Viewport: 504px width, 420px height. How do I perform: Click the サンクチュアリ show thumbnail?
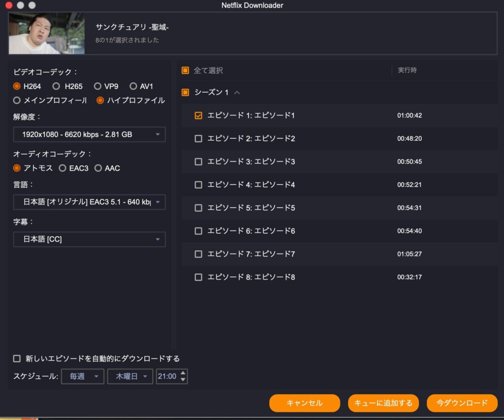click(47, 33)
